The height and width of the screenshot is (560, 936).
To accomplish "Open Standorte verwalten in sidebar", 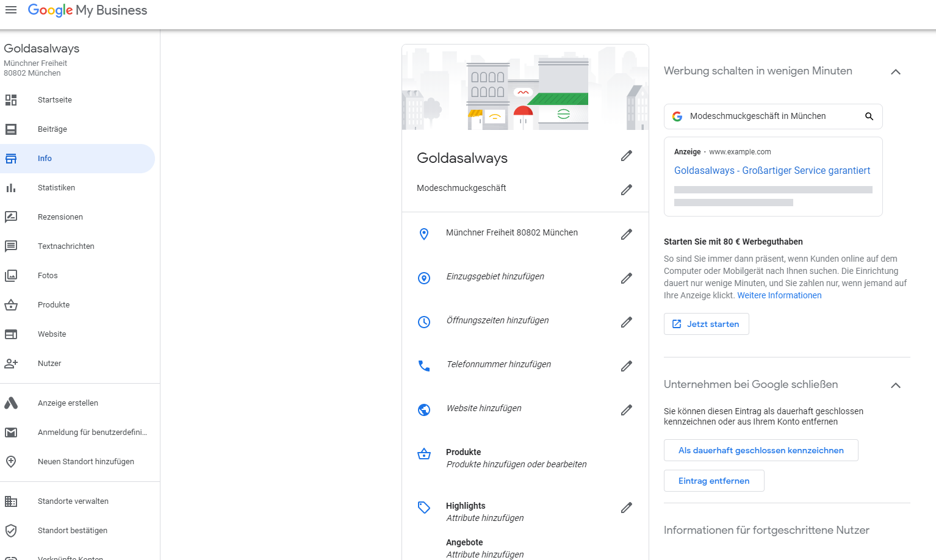I will click(x=77, y=501).
